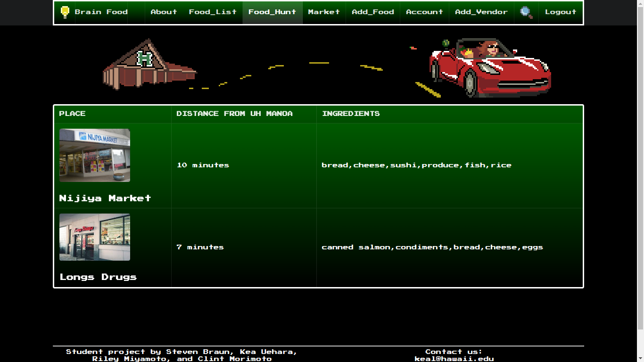The image size is (644, 362).
Task: Select the Nijiya Market place name
Action: [x=105, y=198]
